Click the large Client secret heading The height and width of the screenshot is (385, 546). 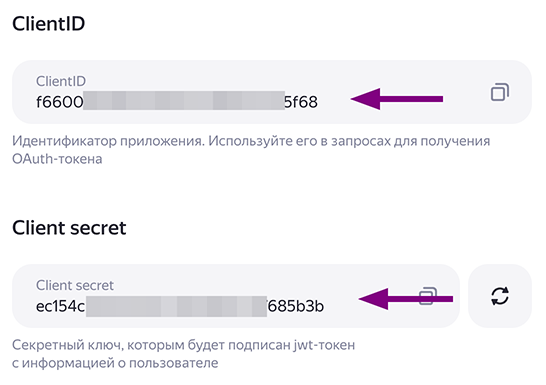(69, 228)
